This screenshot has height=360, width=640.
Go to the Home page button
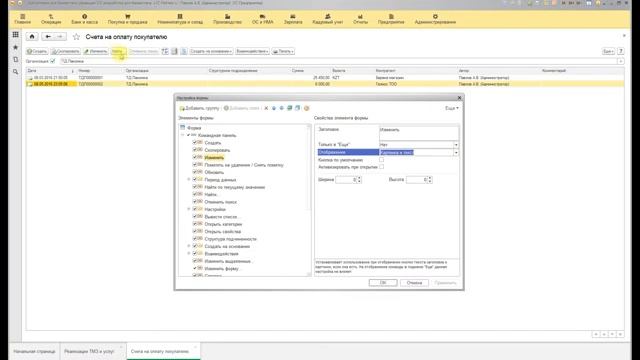32,37
